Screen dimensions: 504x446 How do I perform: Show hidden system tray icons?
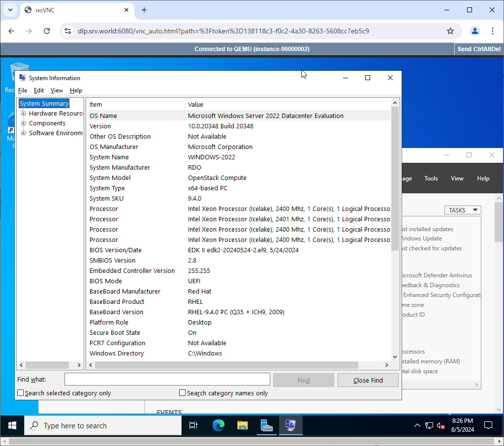click(417, 425)
